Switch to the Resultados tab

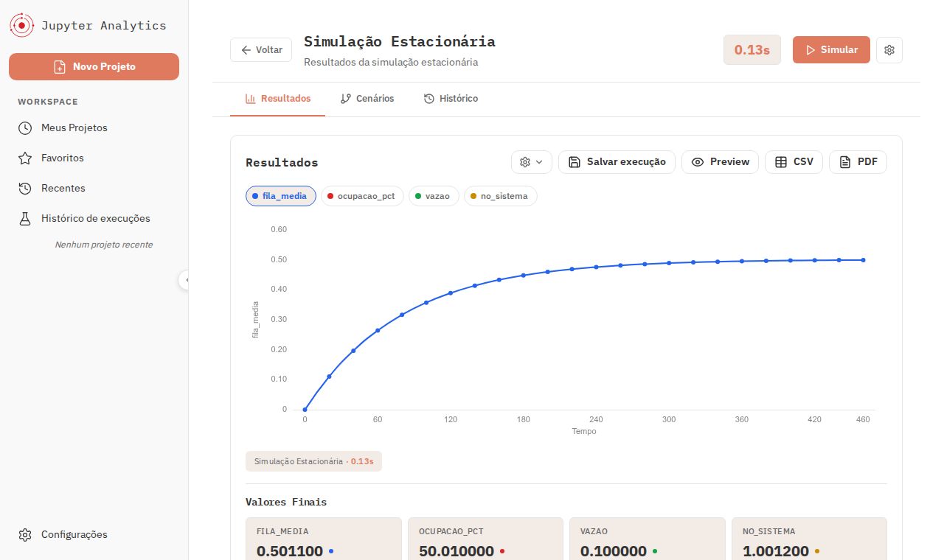pyautogui.click(x=277, y=99)
